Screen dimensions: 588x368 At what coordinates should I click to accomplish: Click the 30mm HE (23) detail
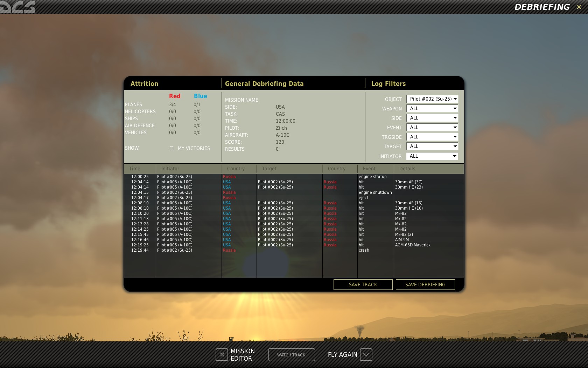tap(409, 187)
